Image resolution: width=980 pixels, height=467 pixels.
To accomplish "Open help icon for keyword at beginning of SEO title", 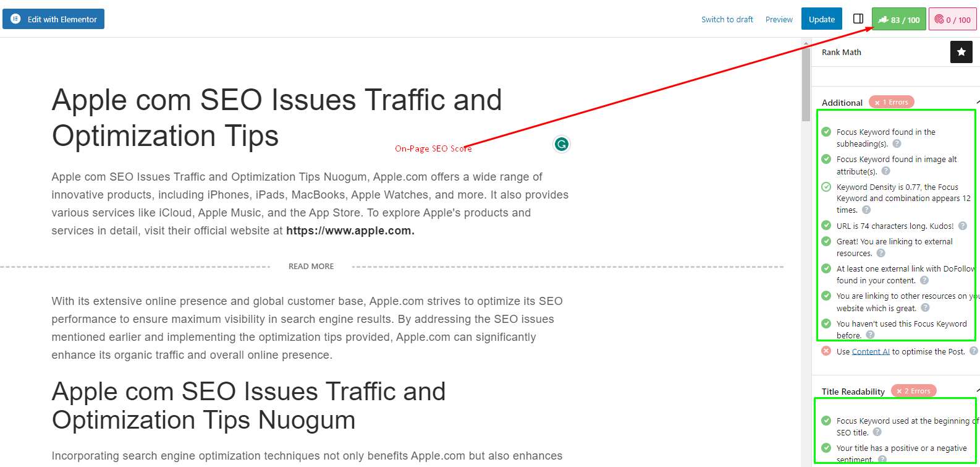I will point(877,432).
